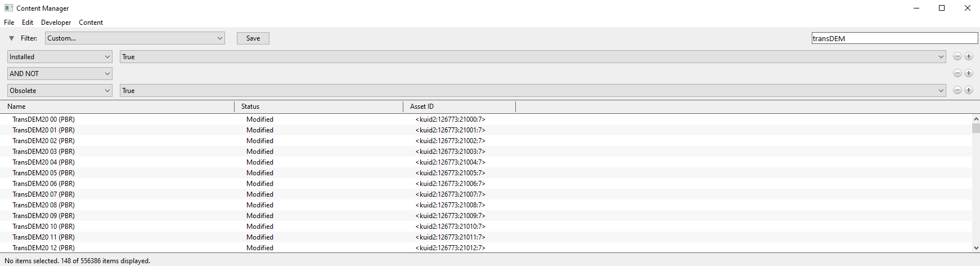This screenshot has width=980, height=266.
Task: Click the scrollbar down arrow in asset list
Action: point(976,248)
